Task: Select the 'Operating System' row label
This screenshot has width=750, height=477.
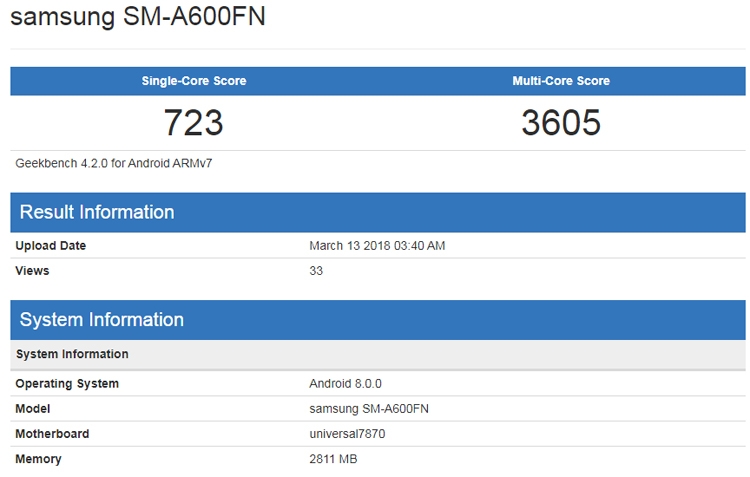Action: pyautogui.click(x=67, y=384)
